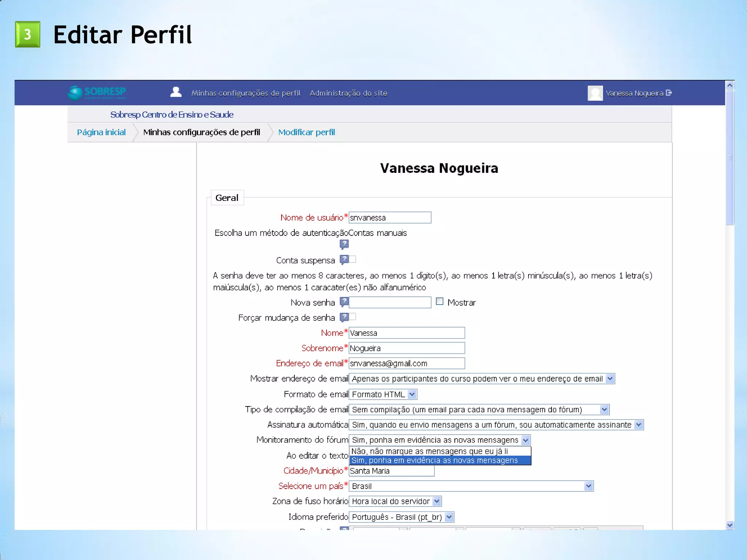Enable the Mostrar password checkbox
The height and width of the screenshot is (560, 747).
(x=440, y=302)
